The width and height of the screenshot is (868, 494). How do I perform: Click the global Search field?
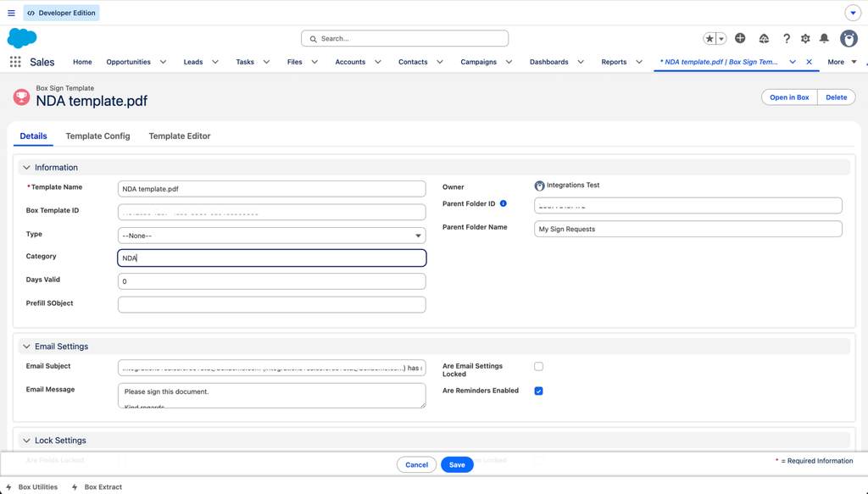point(404,39)
